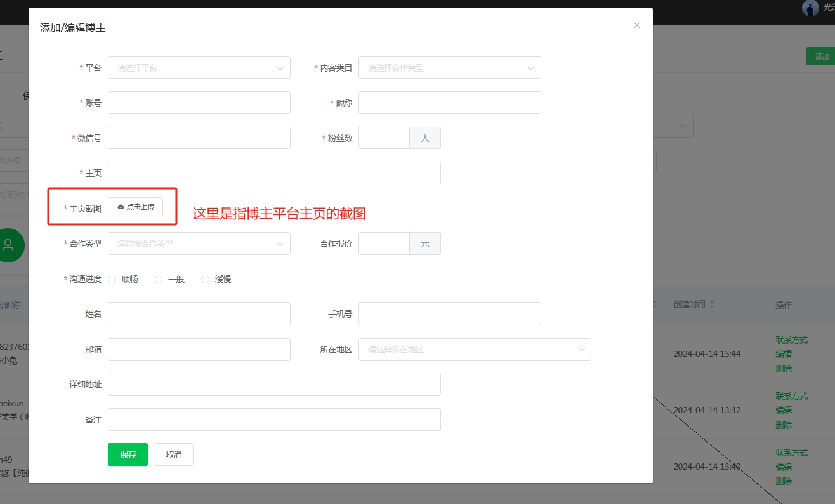Focus the 微信号 input field
Screen dimensions: 835x504
pos(199,138)
